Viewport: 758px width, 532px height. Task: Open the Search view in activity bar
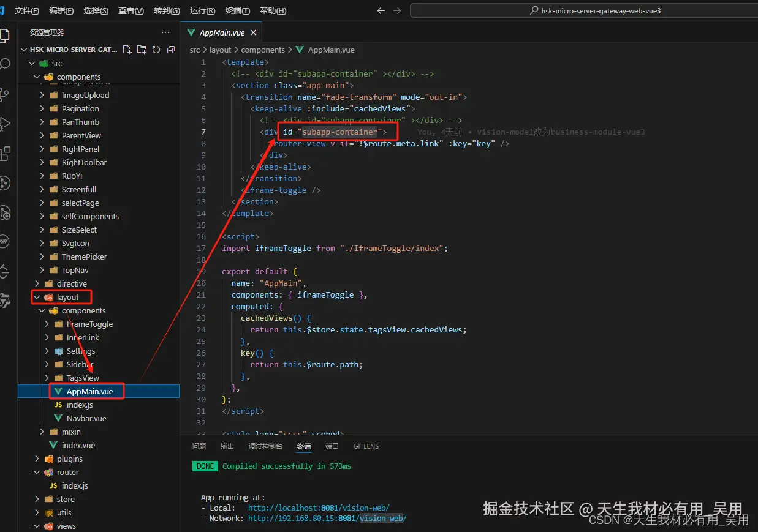click(5, 64)
